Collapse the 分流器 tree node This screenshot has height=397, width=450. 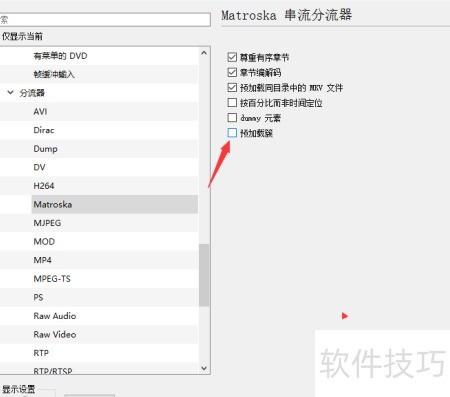[x=11, y=92]
